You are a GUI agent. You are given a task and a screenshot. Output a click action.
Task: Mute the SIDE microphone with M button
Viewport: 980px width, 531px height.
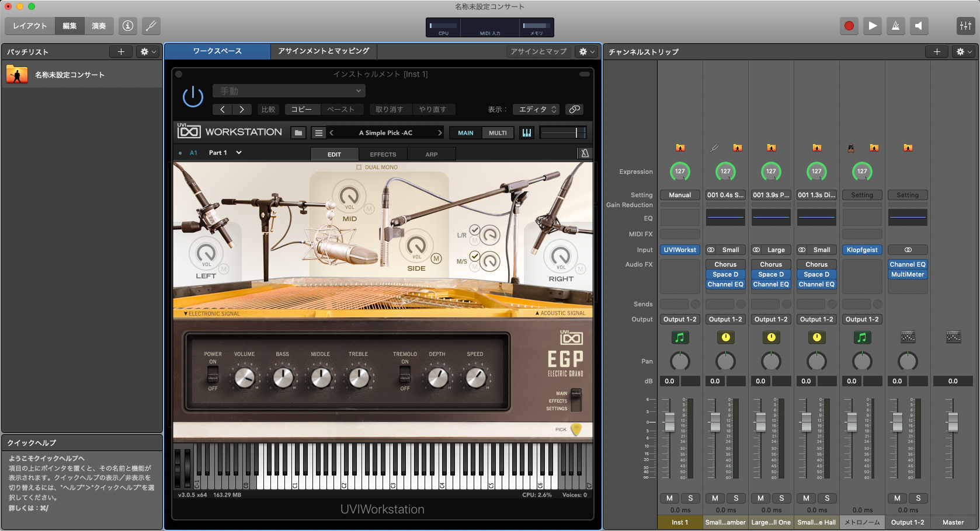(x=436, y=258)
